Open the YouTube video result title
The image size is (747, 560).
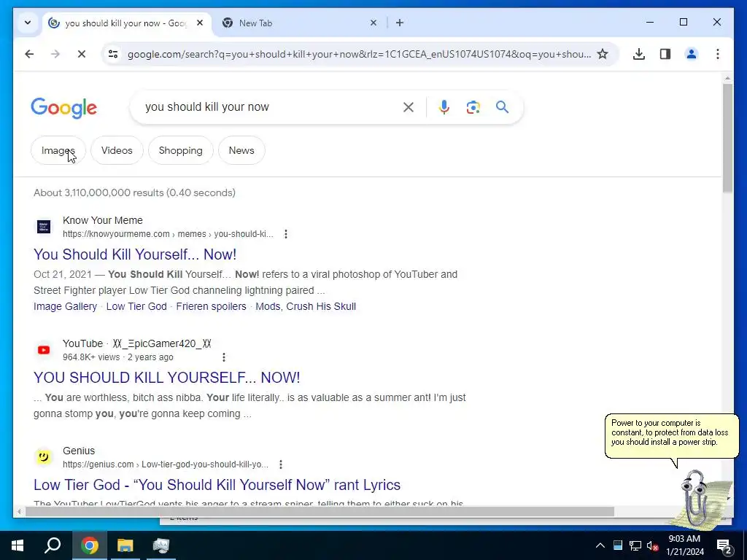click(x=167, y=378)
